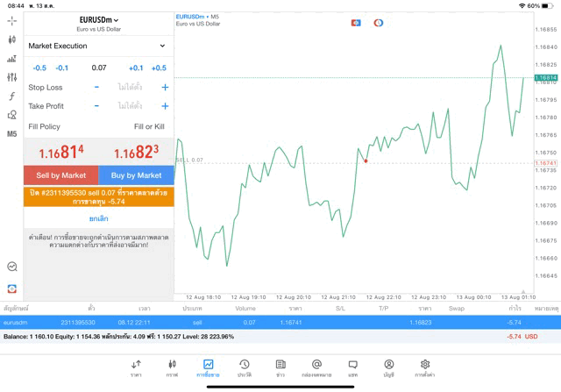Increase Stop Loss with plus button
This screenshot has height=392, width=561.
click(165, 88)
